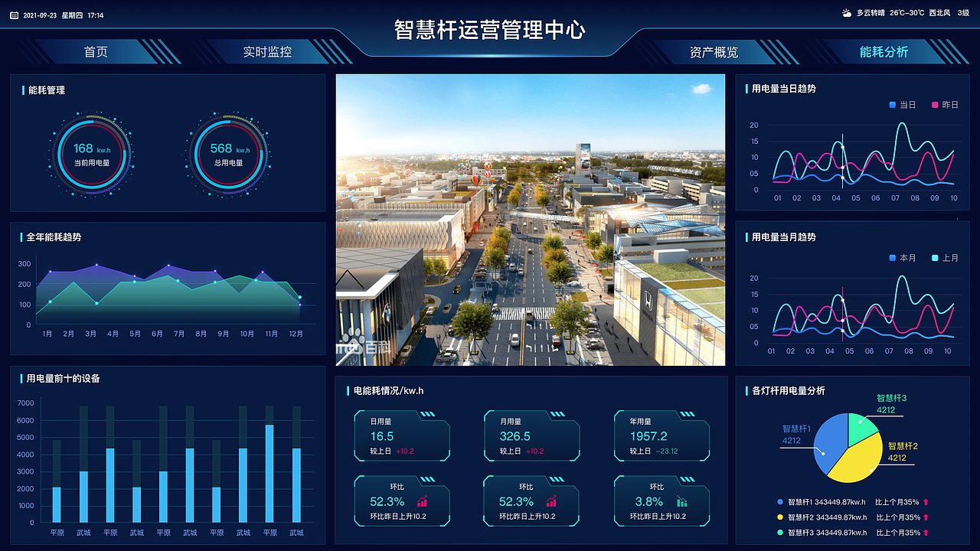Click the red cursor line in 用电量当月趋势 chart

843,315
